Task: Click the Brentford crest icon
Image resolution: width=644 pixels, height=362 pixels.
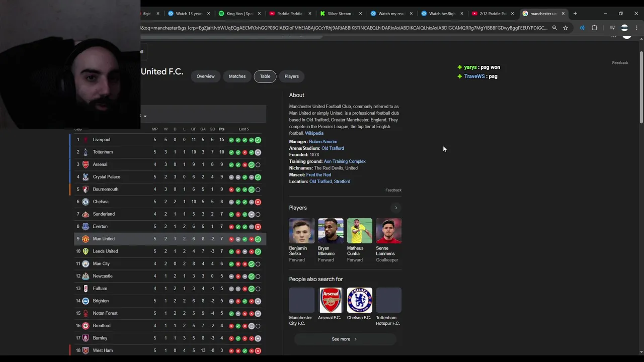Action: 86,326
